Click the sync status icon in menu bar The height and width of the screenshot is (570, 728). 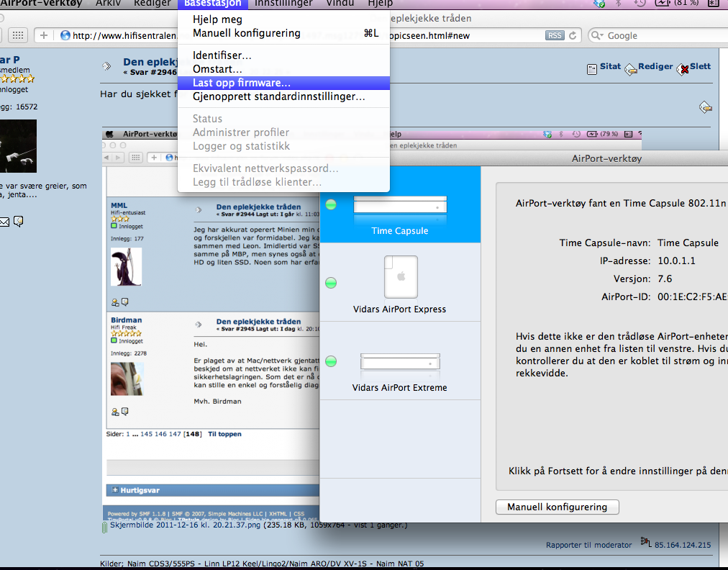coord(599,4)
